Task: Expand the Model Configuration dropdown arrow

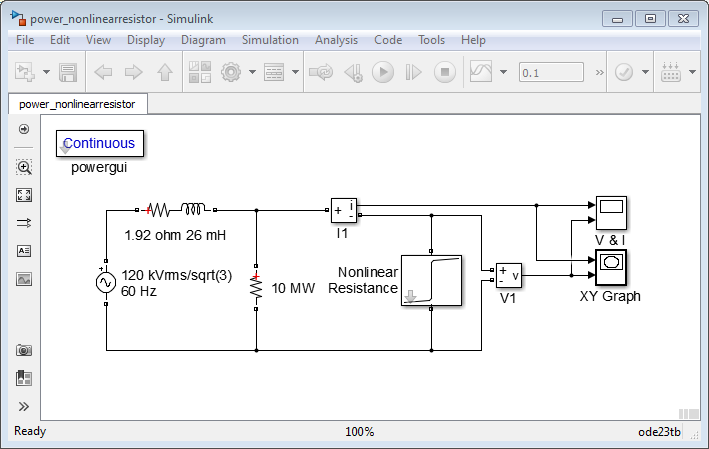Action: 252,73
